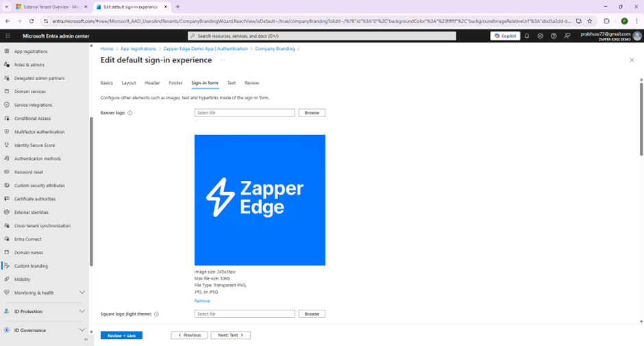Click the Mobility sidebar icon

[x=7, y=279]
